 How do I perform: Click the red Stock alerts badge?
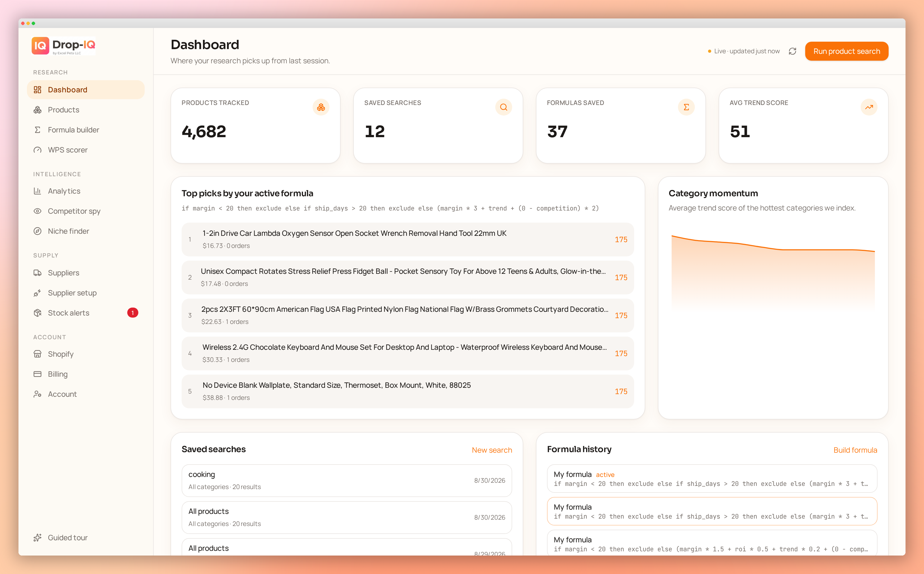(x=133, y=313)
